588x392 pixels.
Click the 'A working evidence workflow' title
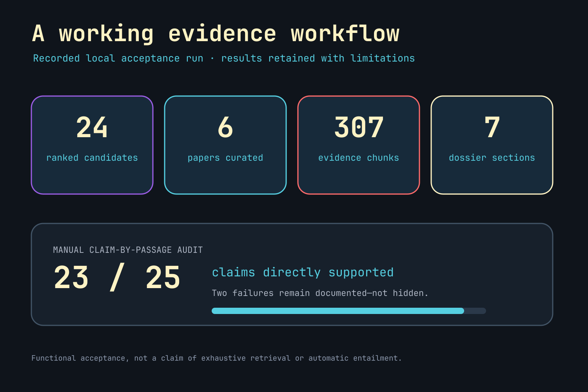[x=216, y=34]
